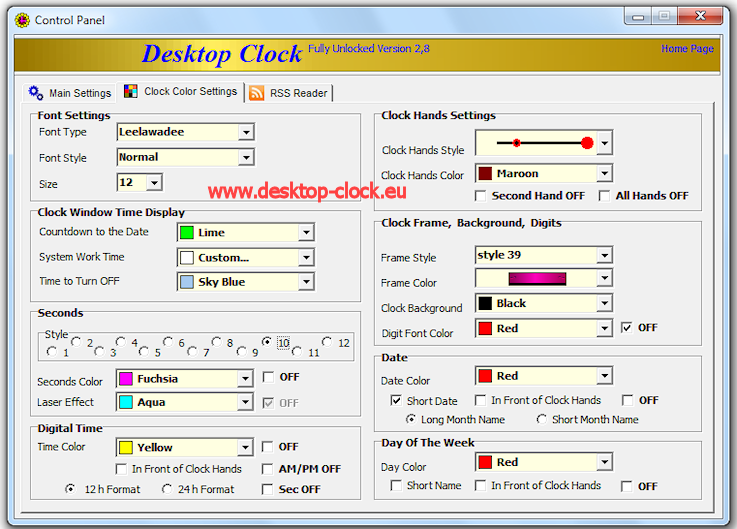Click the Main Settings gear icon
The image size is (737, 529).
point(36,92)
